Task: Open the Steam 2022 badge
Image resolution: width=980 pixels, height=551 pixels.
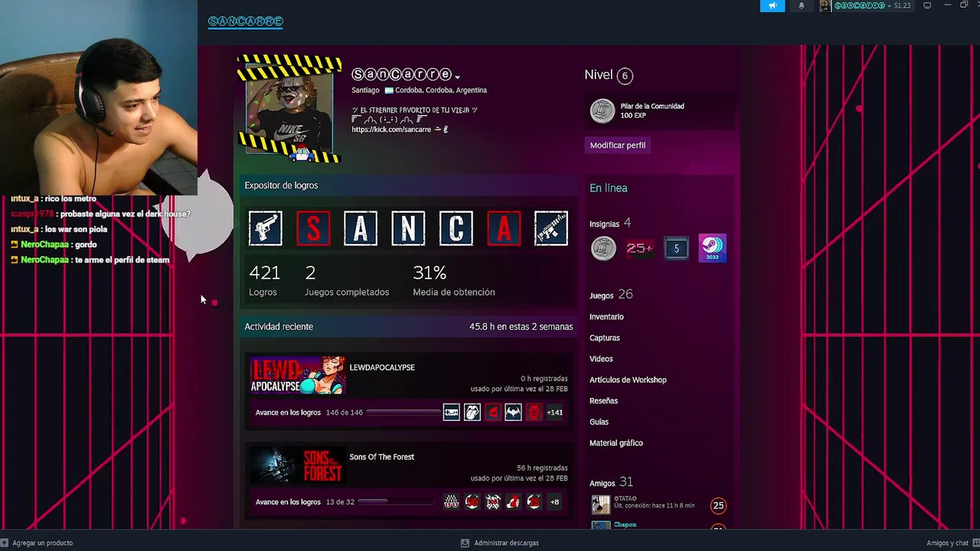Action: [x=712, y=248]
